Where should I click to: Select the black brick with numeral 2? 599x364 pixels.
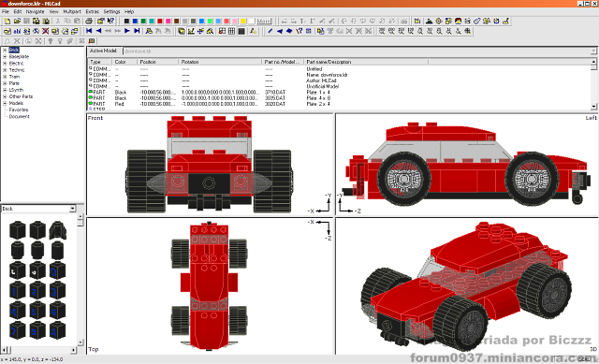click(37, 291)
